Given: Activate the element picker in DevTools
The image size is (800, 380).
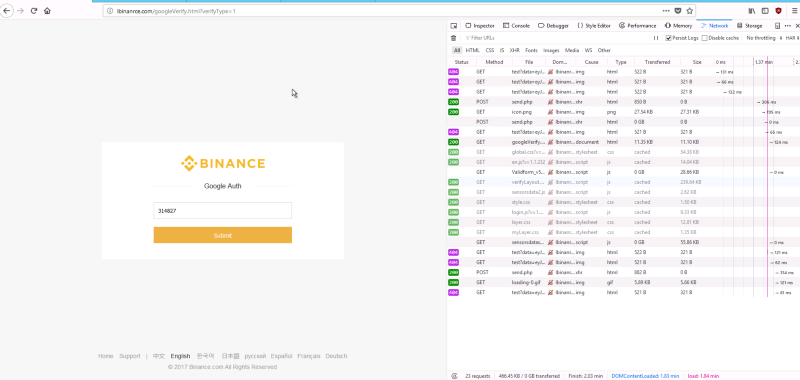Looking at the screenshot, I should [x=454, y=26].
